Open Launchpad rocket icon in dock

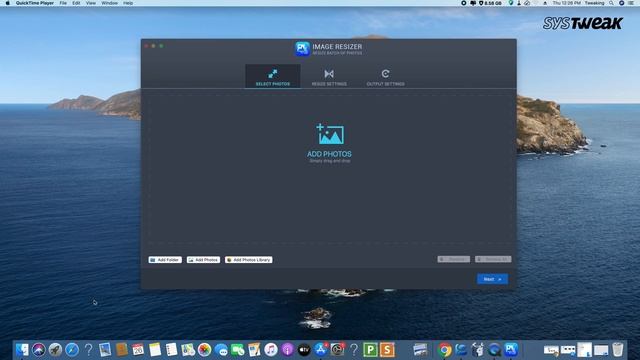pyautogui.click(x=55, y=350)
